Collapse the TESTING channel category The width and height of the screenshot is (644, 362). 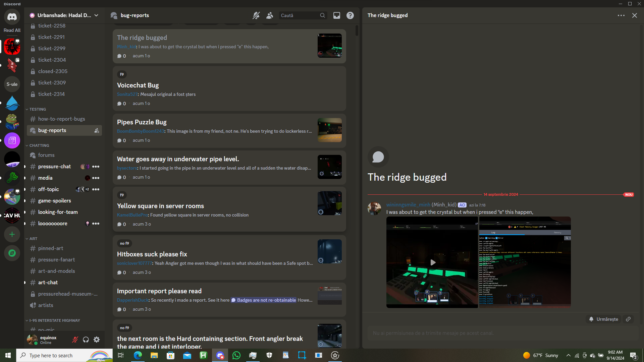point(37,109)
